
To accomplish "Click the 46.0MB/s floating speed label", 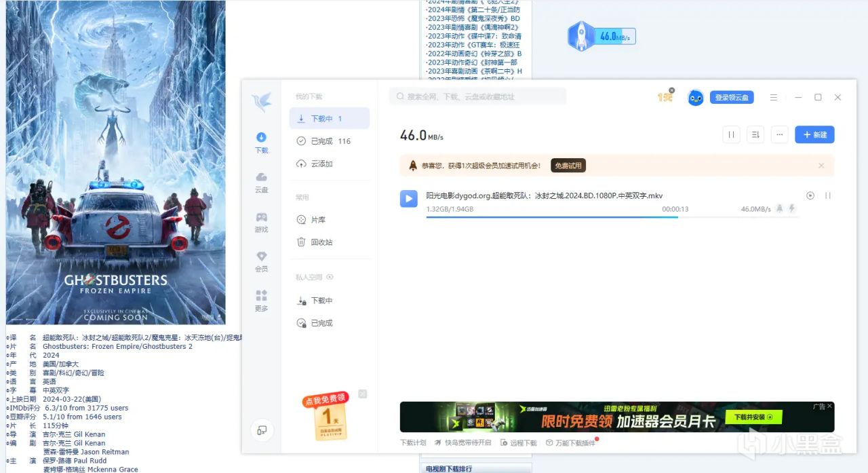I will tap(616, 36).
